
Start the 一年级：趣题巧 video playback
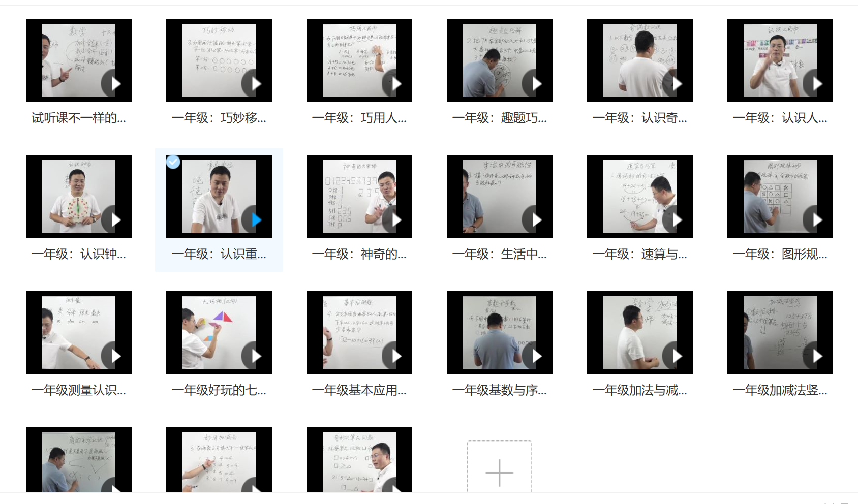point(535,84)
